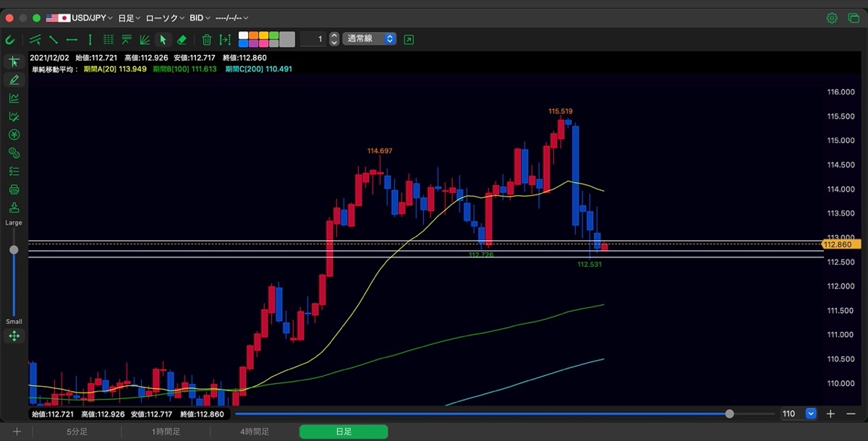Activate the arrow pointer selection tool
Image resolution: width=868 pixels, height=441 pixels.
(x=163, y=39)
